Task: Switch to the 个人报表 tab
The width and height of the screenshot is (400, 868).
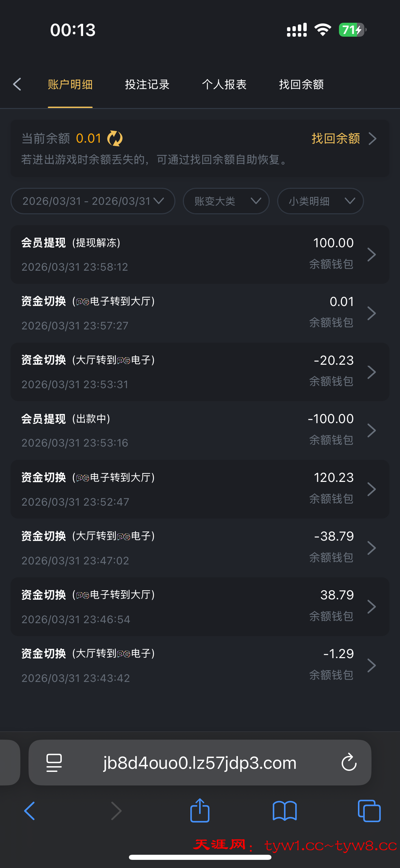Action: 224,84
